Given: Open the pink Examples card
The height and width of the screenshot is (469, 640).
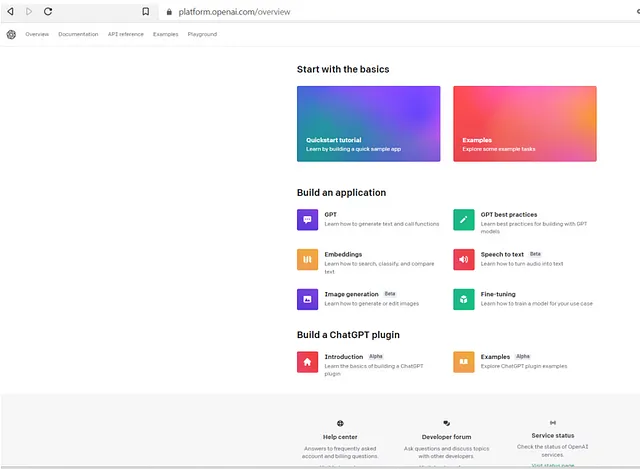Looking at the screenshot, I should click(x=525, y=124).
